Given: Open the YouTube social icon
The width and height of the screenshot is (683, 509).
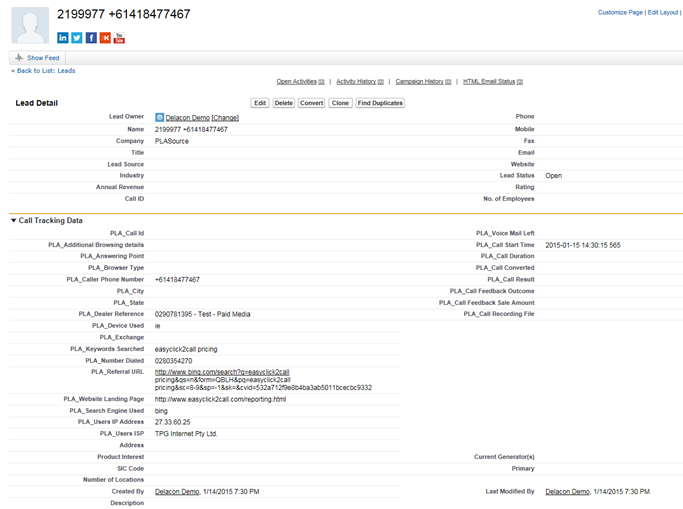Looking at the screenshot, I should pyautogui.click(x=119, y=38).
